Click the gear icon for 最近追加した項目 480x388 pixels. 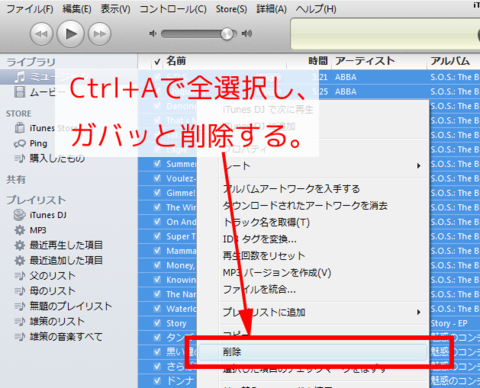(20, 261)
